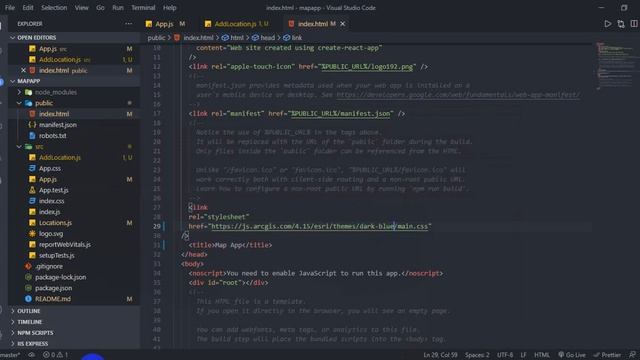The image size is (640, 360).
Task: Click the errors and warnings status indicator
Action: pos(56,355)
